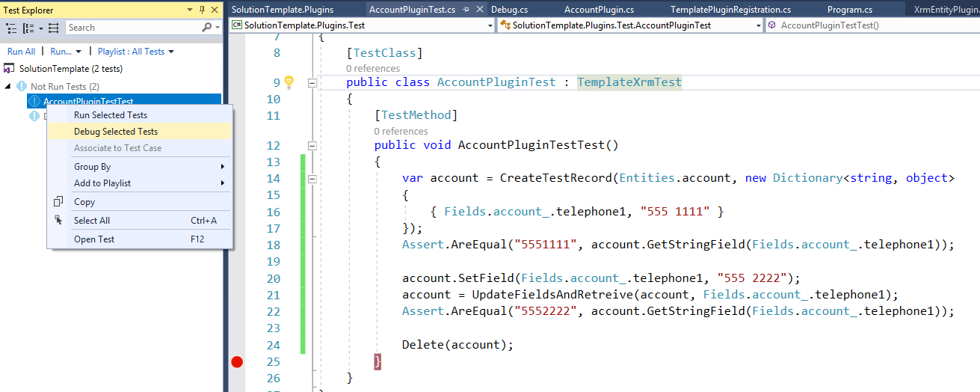Choose Debug Selected Tests from context menu

(x=116, y=132)
